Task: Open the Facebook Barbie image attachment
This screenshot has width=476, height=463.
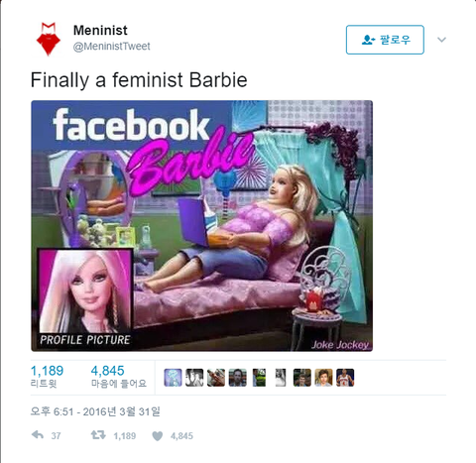Action: point(201,226)
